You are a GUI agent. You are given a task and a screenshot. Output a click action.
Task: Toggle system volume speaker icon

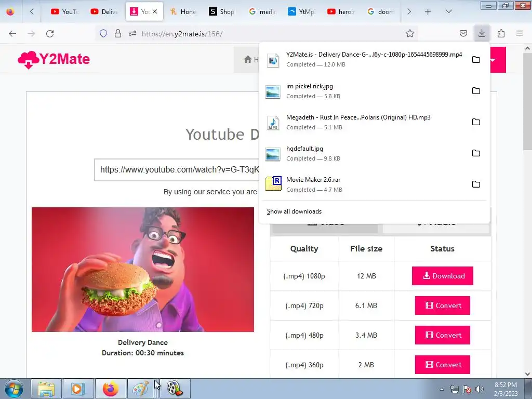click(x=479, y=389)
